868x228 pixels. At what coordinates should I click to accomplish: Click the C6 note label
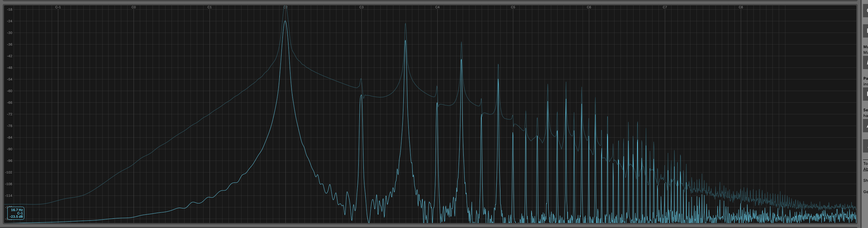(589, 7)
